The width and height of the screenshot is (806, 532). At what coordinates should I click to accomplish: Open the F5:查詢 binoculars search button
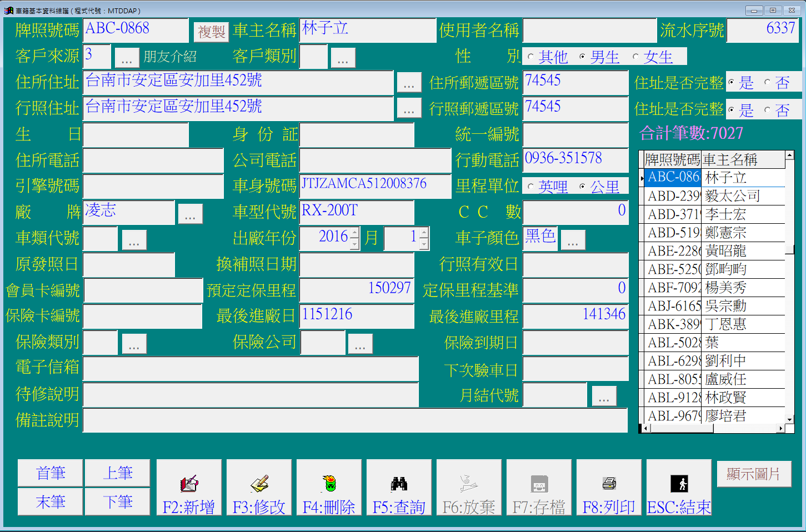pos(399,487)
